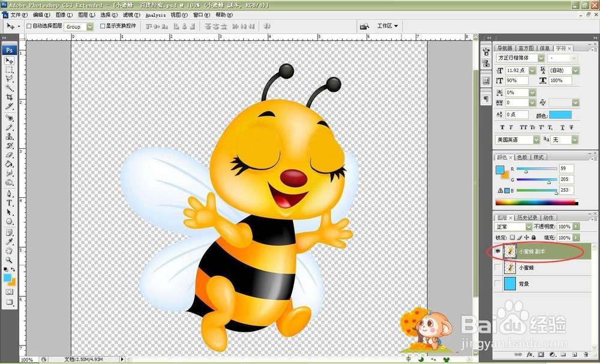Select the Path Selection tool
This screenshot has height=364, width=600.
click(x=9, y=212)
